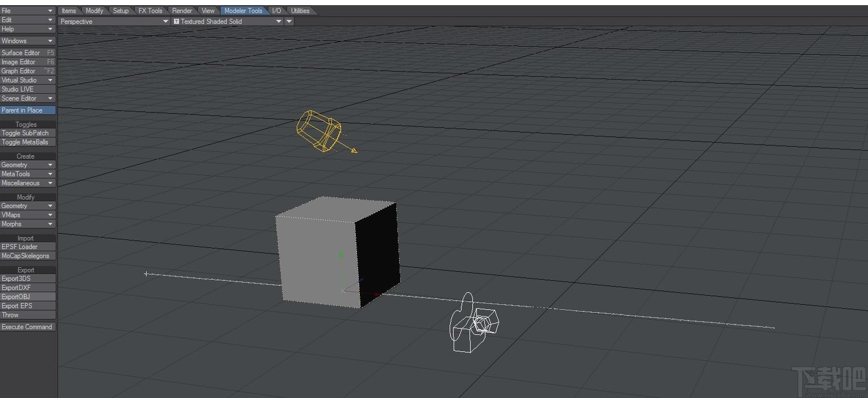Image resolution: width=868 pixels, height=398 pixels.
Task: Open the File menu dropdown
Action: tap(28, 10)
